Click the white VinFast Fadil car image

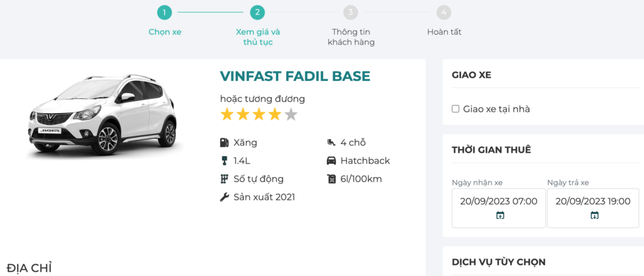pyautogui.click(x=103, y=114)
